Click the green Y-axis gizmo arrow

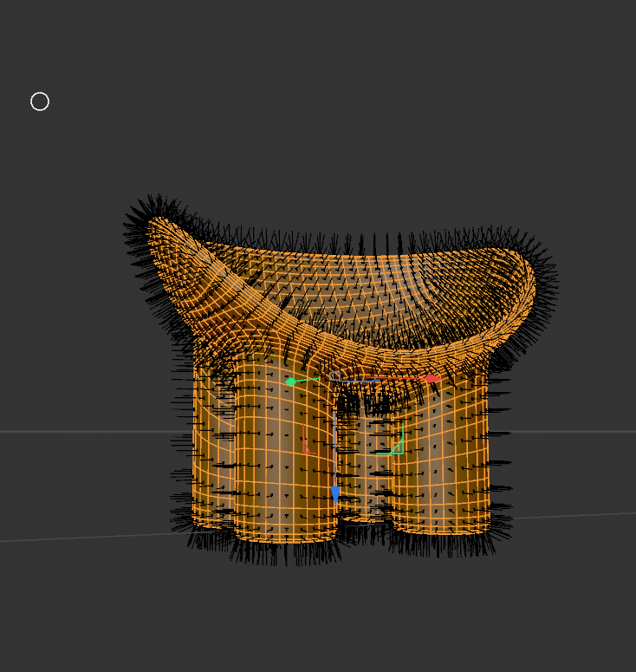(x=292, y=381)
